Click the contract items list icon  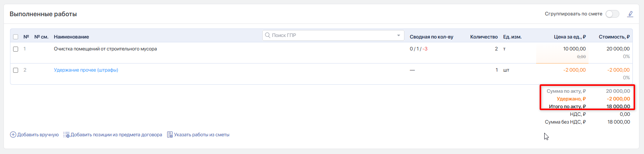click(x=66, y=135)
